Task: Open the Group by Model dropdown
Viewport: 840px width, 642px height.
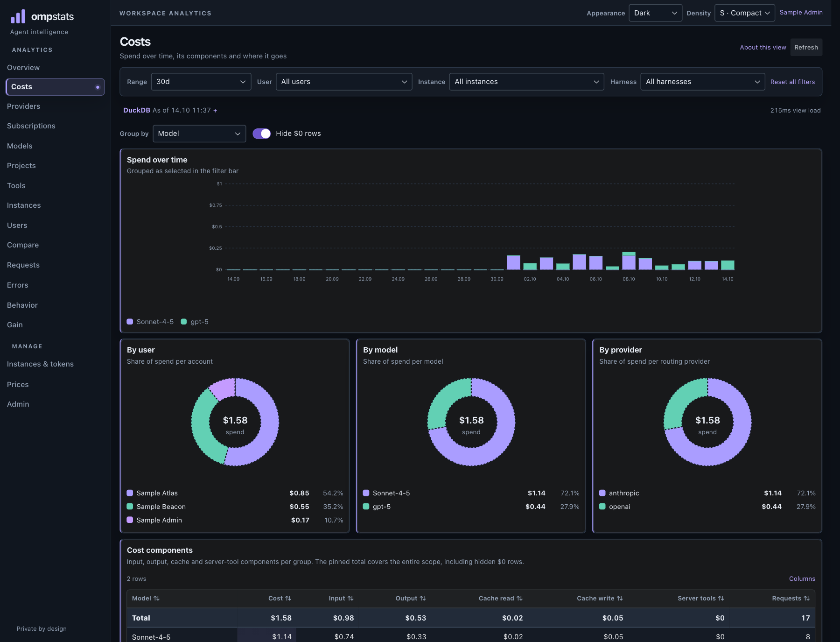Action: pyautogui.click(x=199, y=134)
